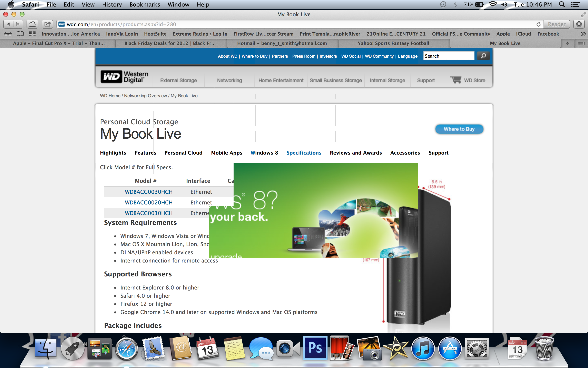The image size is (588, 368).
Task: Reload the page with the refresh icon
Action: pos(538,24)
